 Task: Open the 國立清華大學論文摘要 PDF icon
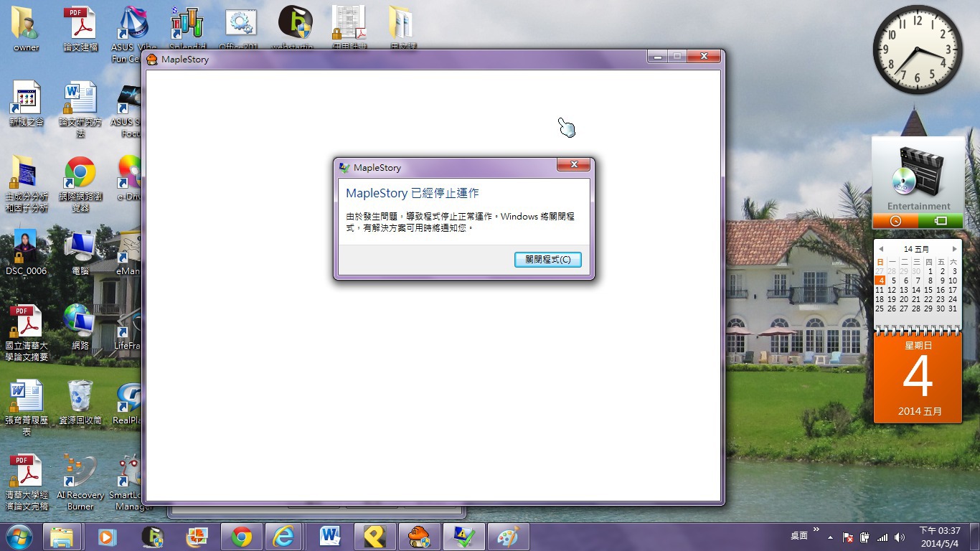point(27,333)
